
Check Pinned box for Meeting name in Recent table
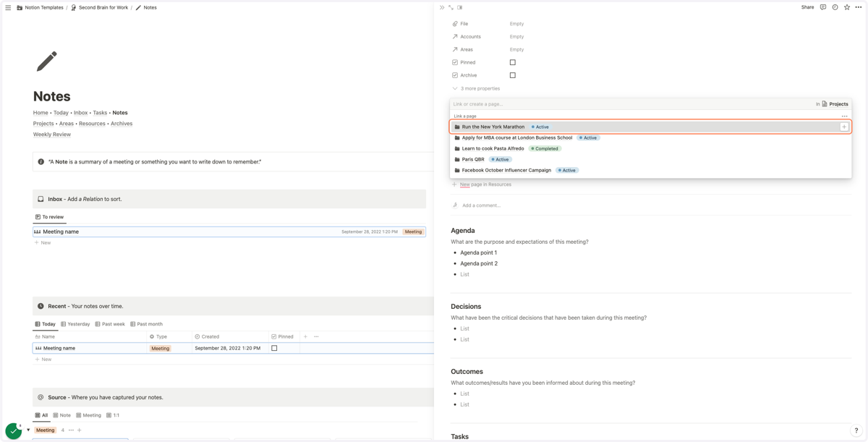[274, 348]
